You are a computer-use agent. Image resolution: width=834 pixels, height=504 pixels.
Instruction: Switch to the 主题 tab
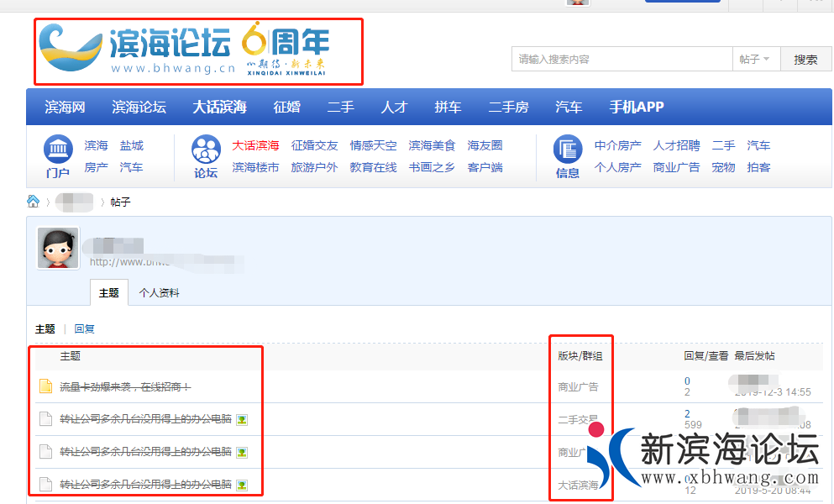point(109,293)
